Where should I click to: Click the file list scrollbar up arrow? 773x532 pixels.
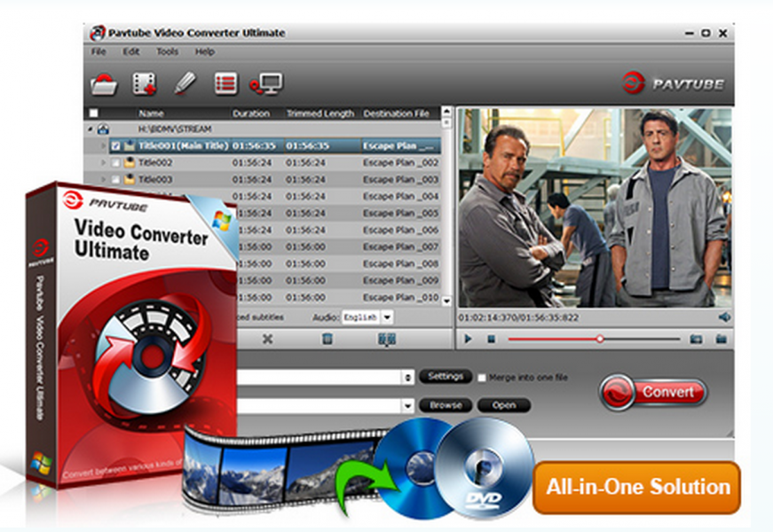(446, 112)
